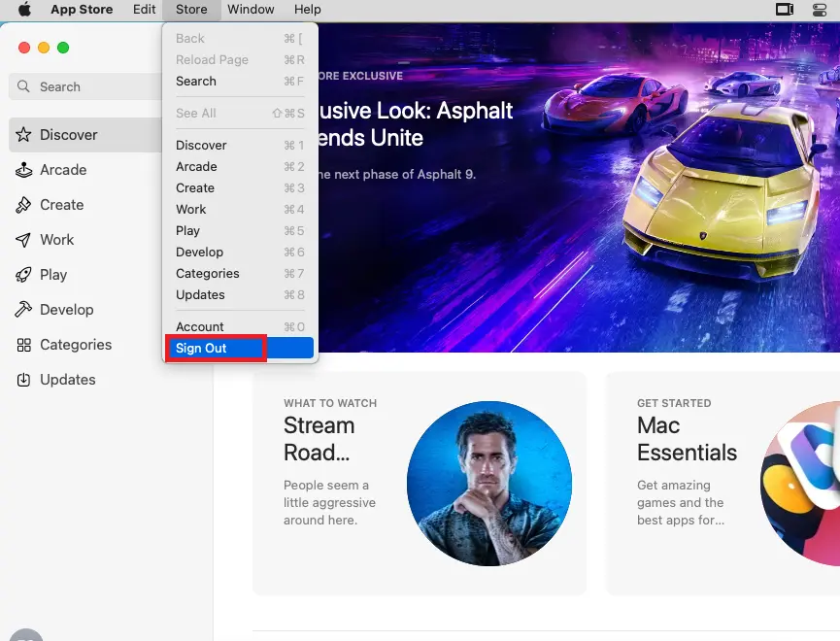This screenshot has height=641, width=840.
Task: Go to Create label in sidebar
Action: pos(61,205)
